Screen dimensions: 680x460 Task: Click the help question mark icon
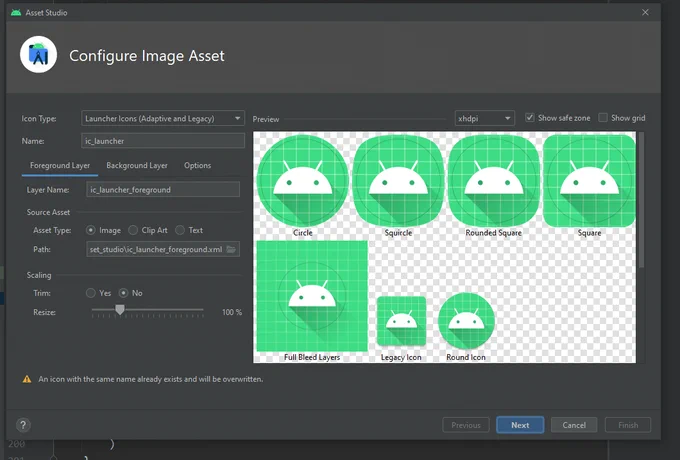23,425
